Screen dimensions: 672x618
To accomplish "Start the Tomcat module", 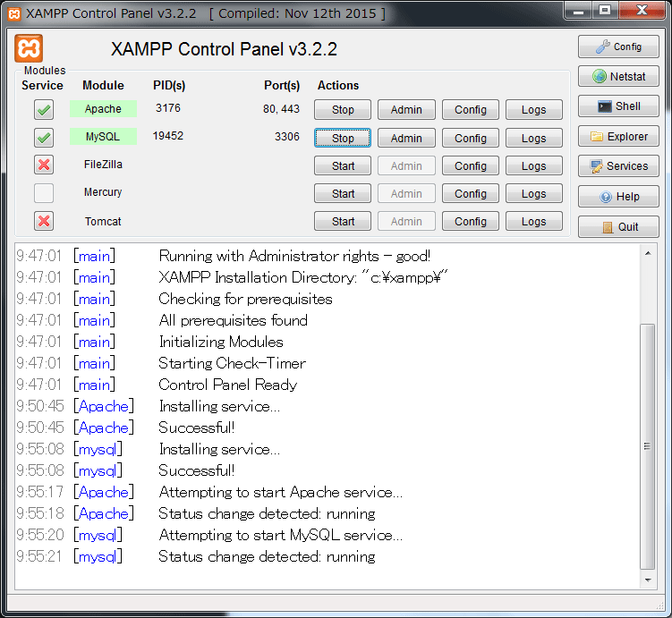I will click(x=343, y=222).
